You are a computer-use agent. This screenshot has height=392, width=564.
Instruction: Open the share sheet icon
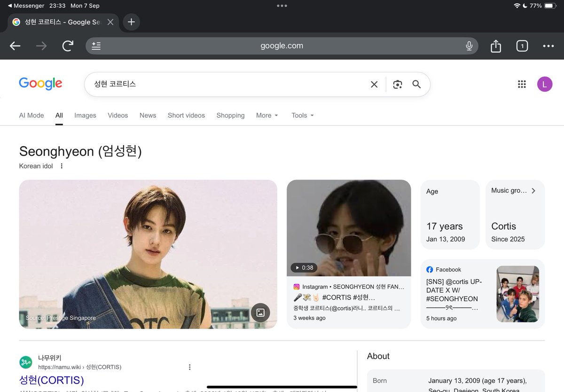click(496, 46)
